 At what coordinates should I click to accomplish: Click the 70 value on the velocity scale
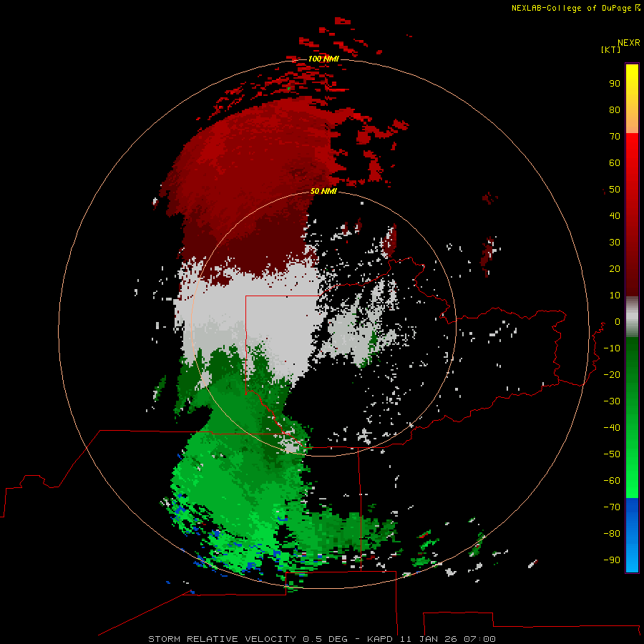pos(615,137)
